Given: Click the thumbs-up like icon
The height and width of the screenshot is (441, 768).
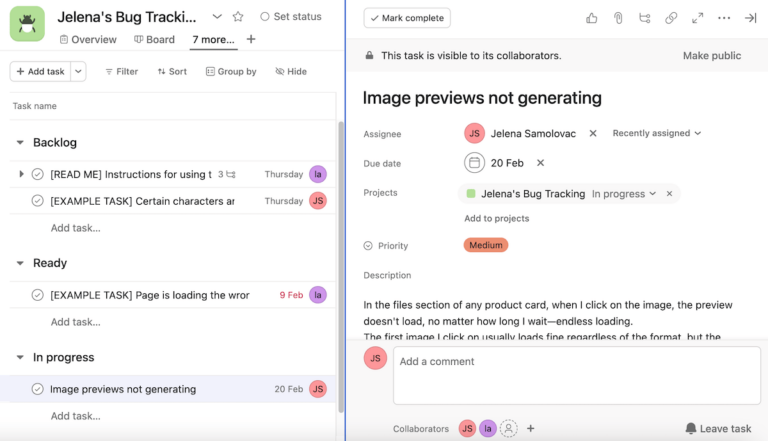Looking at the screenshot, I should 592,18.
